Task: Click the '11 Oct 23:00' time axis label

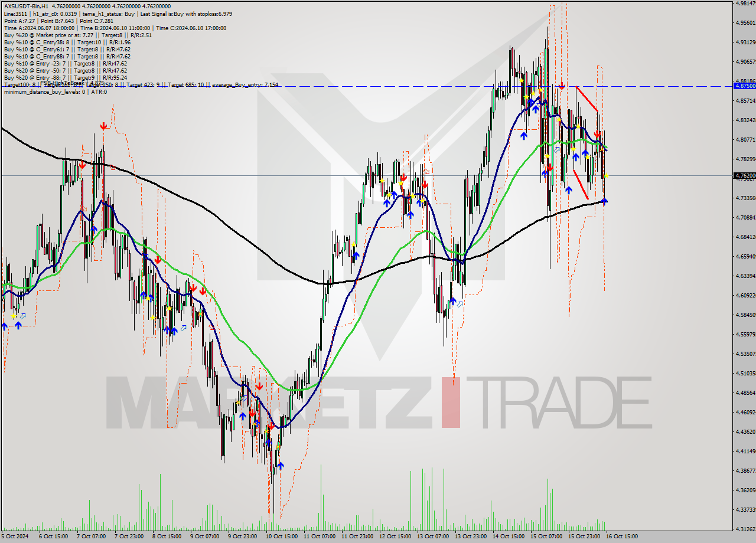Action: tap(357, 537)
